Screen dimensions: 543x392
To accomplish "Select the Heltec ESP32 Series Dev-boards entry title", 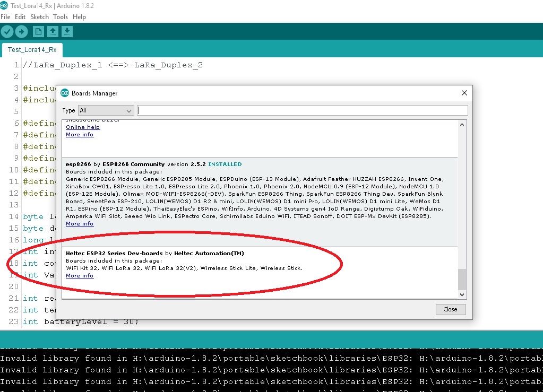I will click(x=114, y=253).
